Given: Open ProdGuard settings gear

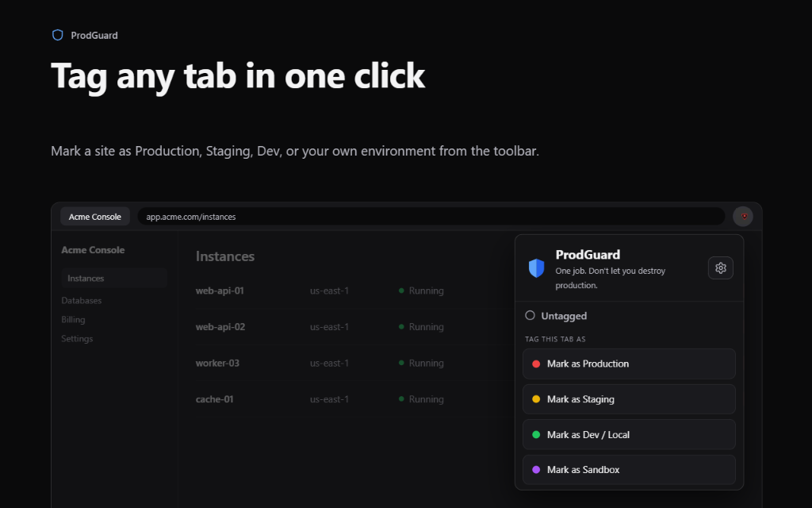Looking at the screenshot, I should pos(720,268).
